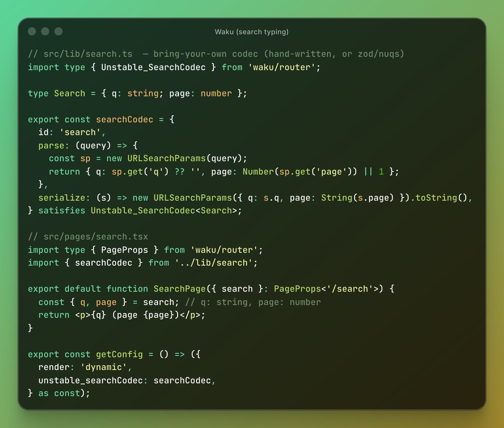Image resolution: width=504 pixels, height=428 pixels.
Task: Click the 'satisfies' keyword
Action: click(62, 210)
